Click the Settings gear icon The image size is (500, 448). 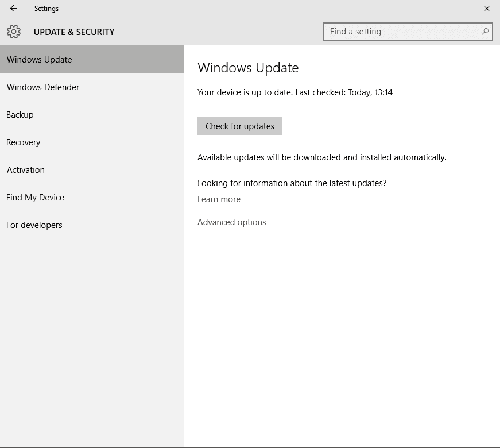(x=14, y=32)
